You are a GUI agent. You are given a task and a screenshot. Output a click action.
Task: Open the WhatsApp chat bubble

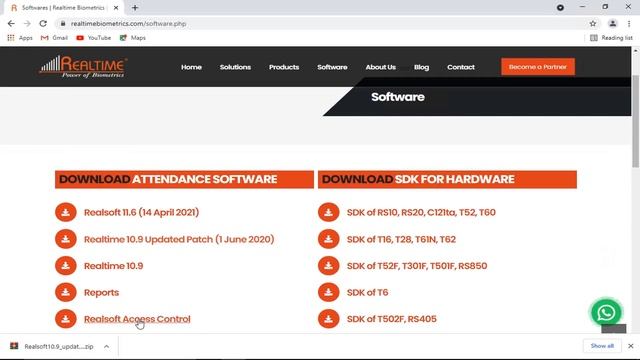pos(606,313)
